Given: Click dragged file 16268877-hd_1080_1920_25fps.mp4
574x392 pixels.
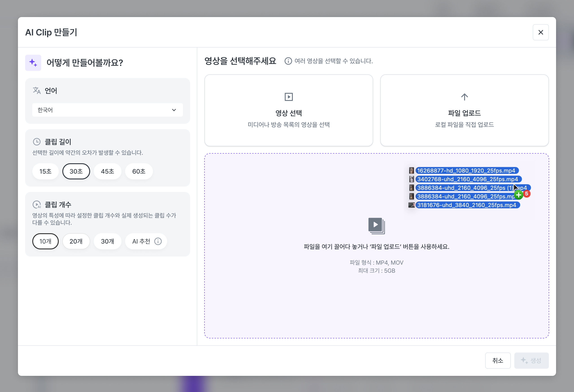Looking at the screenshot, I should 467,171.
